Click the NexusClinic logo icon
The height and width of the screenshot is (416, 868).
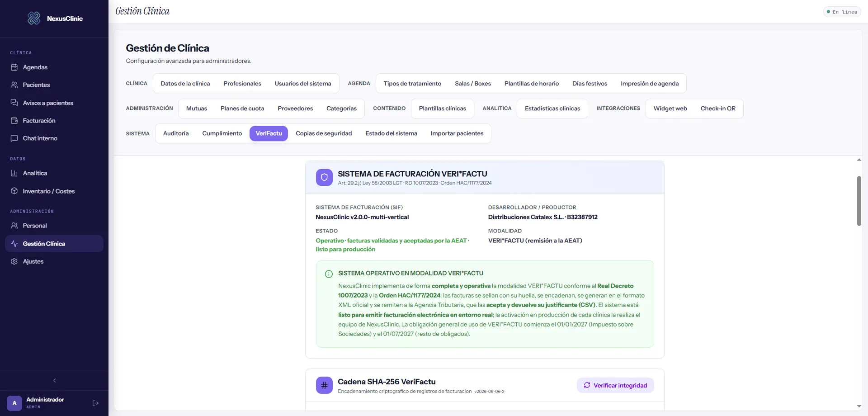point(34,18)
